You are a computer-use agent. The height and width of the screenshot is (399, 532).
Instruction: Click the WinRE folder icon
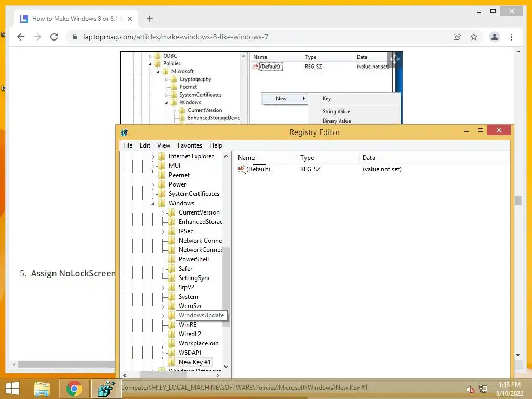coord(172,325)
